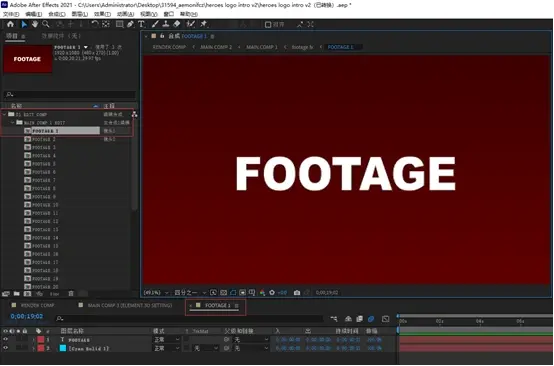Click Cyan Solid 1 color swatch
554x366 pixels.
pyautogui.click(x=63, y=348)
